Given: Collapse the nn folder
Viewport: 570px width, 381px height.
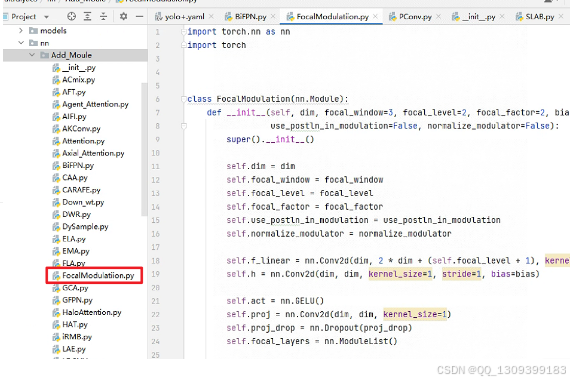Looking at the screenshot, I should [21, 43].
